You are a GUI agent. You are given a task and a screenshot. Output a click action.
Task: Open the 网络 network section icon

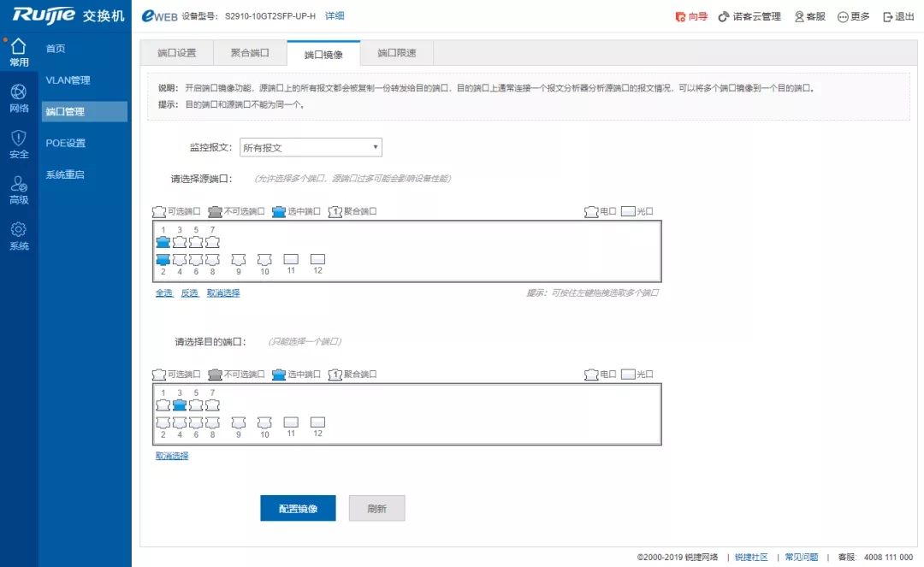click(19, 97)
